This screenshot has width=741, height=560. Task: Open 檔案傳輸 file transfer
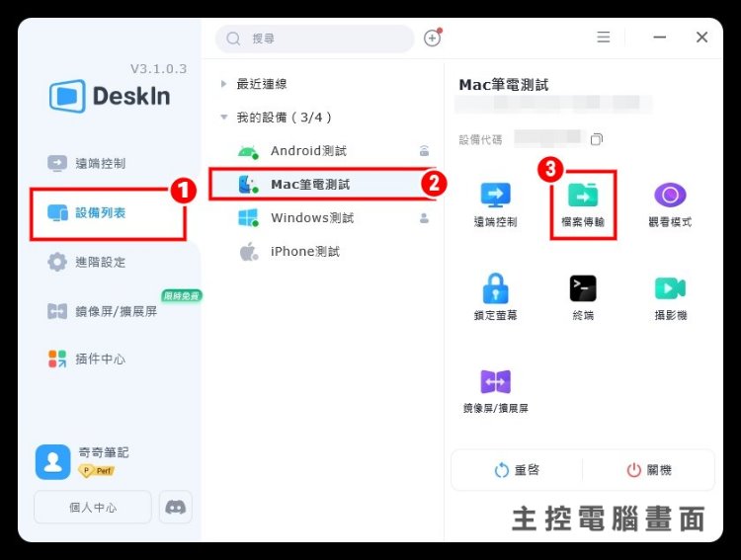click(583, 205)
